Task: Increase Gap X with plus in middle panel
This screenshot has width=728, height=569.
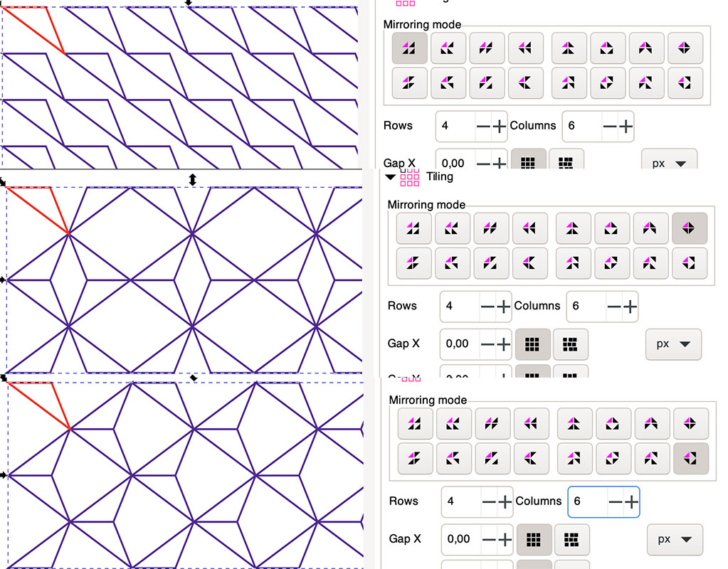Action: 503,344
